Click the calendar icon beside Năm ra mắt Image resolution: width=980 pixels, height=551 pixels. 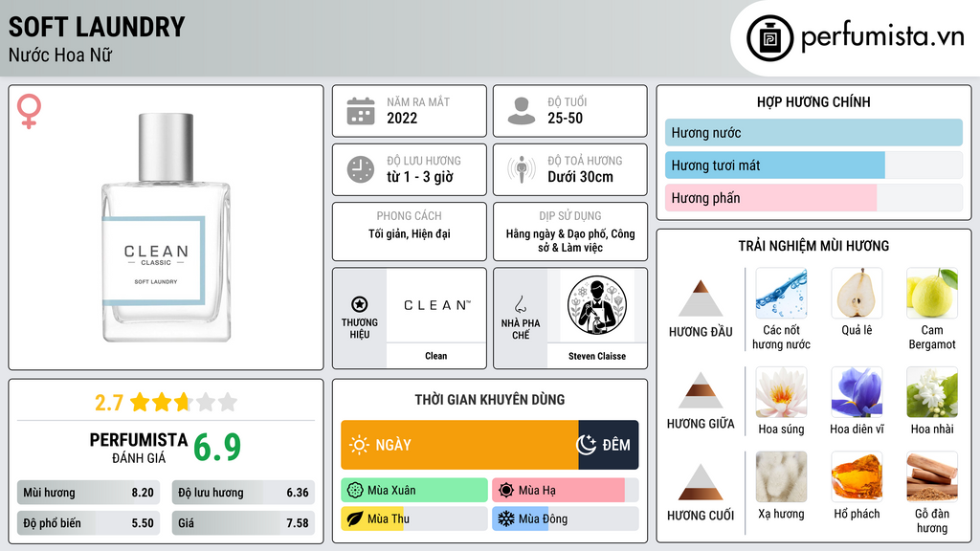pyautogui.click(x=361, y=111)
